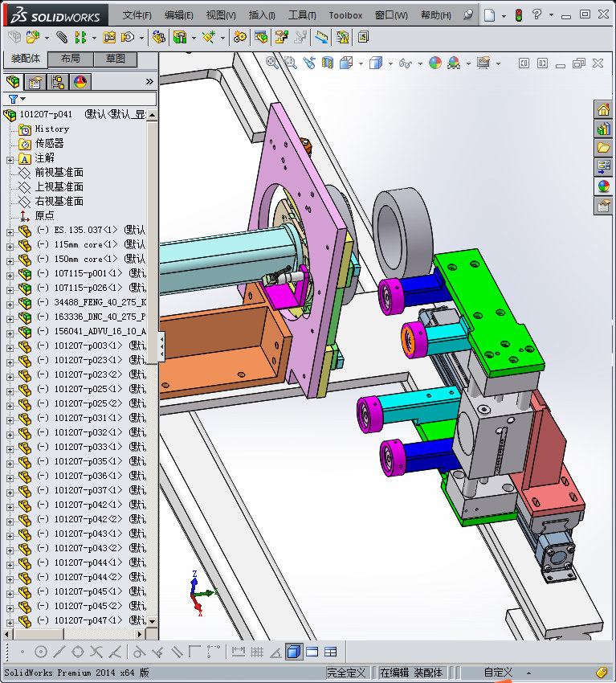Expand the 101207-p047<1> part
The width and height of the screenshot is (616, 683).
[10, 623]
